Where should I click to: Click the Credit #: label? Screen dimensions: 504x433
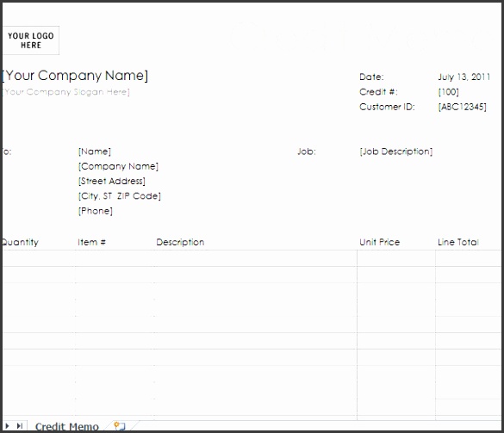click(x=378, y=92)
